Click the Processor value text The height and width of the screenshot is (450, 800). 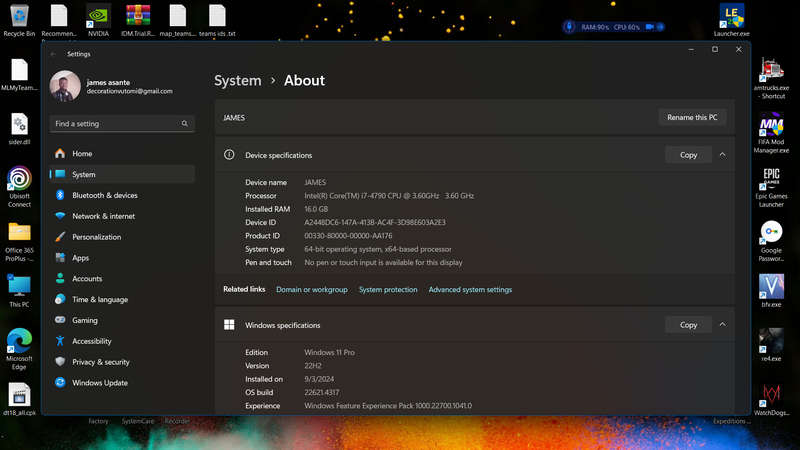[x=389, y=195]
